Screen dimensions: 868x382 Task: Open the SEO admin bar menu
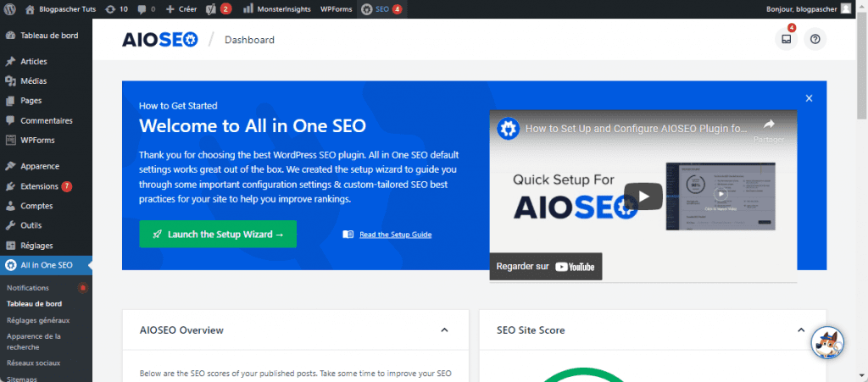[x=381, y=8]
